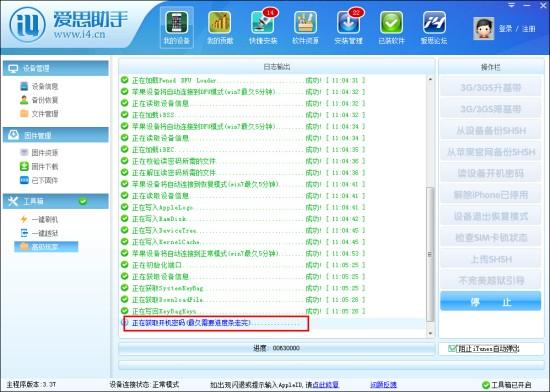Collapse the 工具箱 sidebar section
The image size is (550, 392).
56,201
